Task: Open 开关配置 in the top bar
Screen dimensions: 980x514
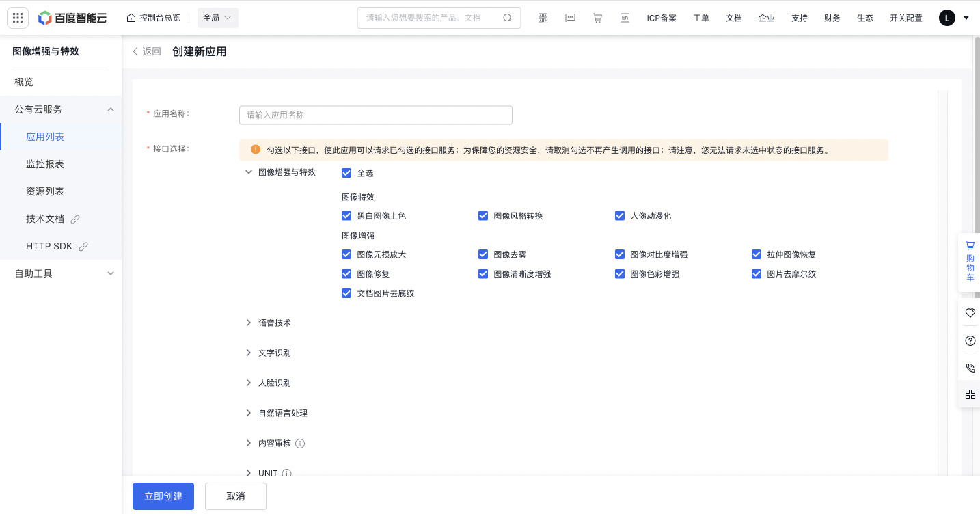Action: 906,18
